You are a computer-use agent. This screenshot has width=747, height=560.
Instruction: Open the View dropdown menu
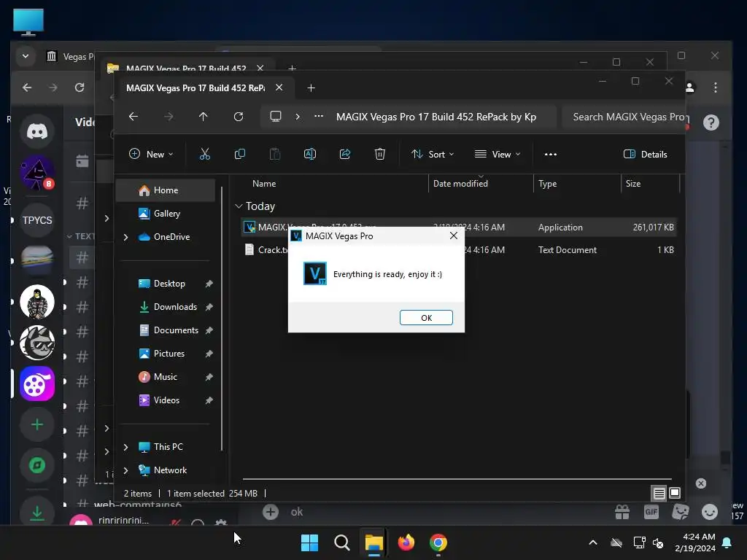click(498, 154)
